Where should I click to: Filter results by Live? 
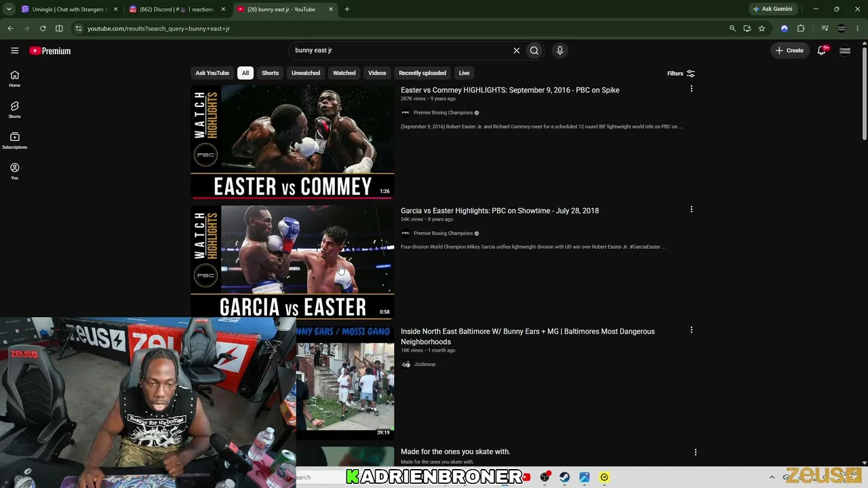pos(464,73)
